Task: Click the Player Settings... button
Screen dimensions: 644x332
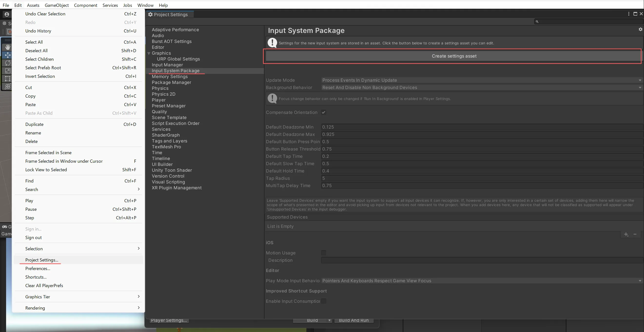Action: click(169, 320)
